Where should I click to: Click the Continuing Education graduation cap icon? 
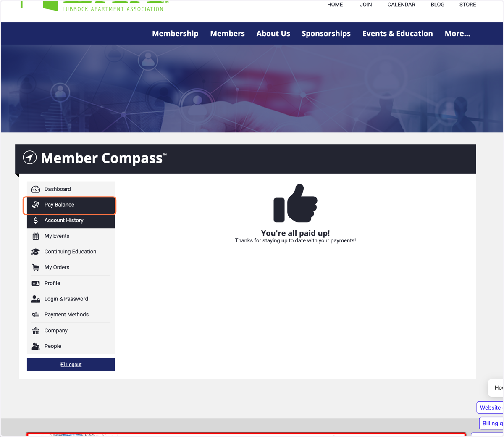click(x=36, y=252)
